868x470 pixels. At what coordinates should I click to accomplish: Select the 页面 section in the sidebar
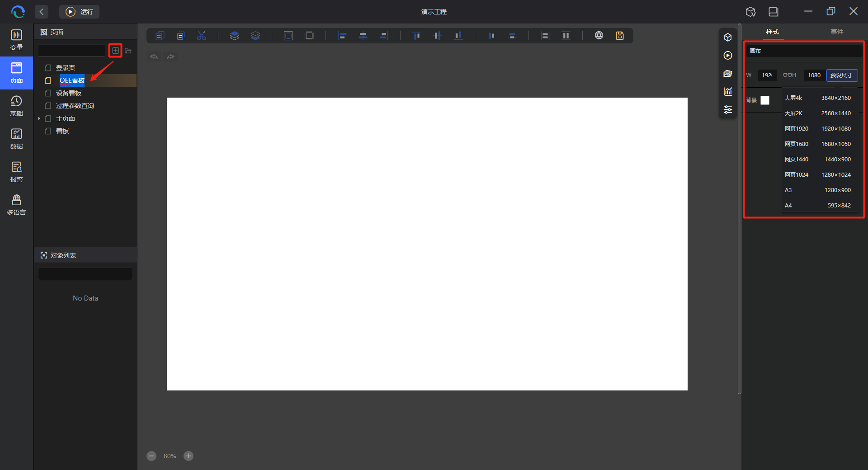coord(17,73)
